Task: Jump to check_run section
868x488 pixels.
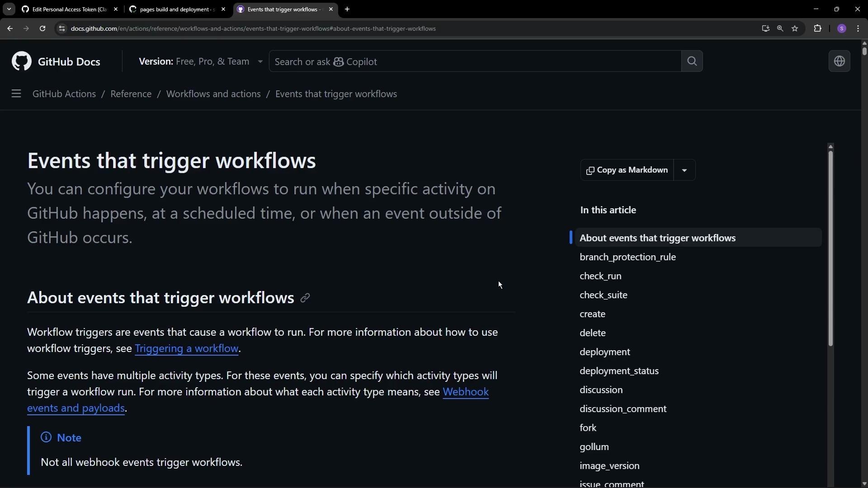Action: [600, 276]
